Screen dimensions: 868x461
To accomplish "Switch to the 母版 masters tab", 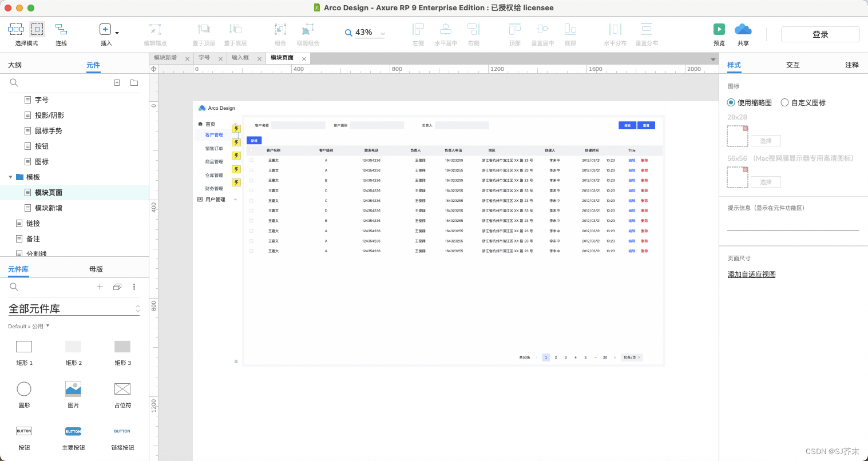I will pos(96,269).
